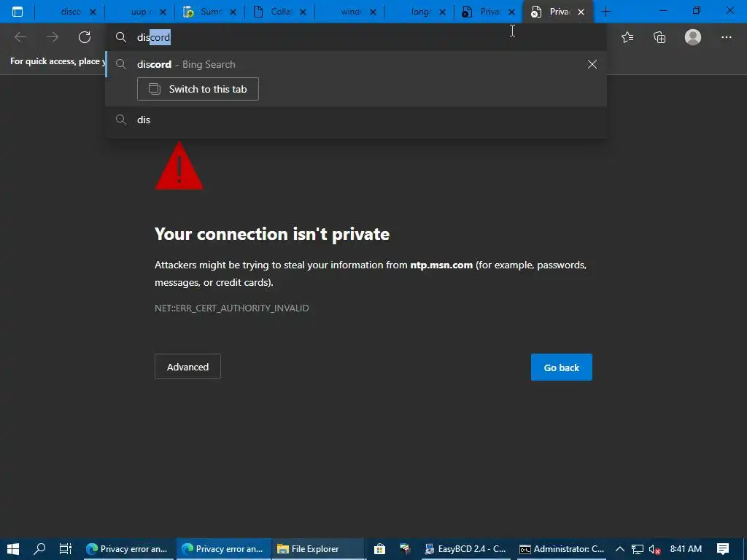
Task: Click the NET::ERR_CERT_AUTHORITY_INVALID error code
Action: pyautogui.click(x=231, y=308)
